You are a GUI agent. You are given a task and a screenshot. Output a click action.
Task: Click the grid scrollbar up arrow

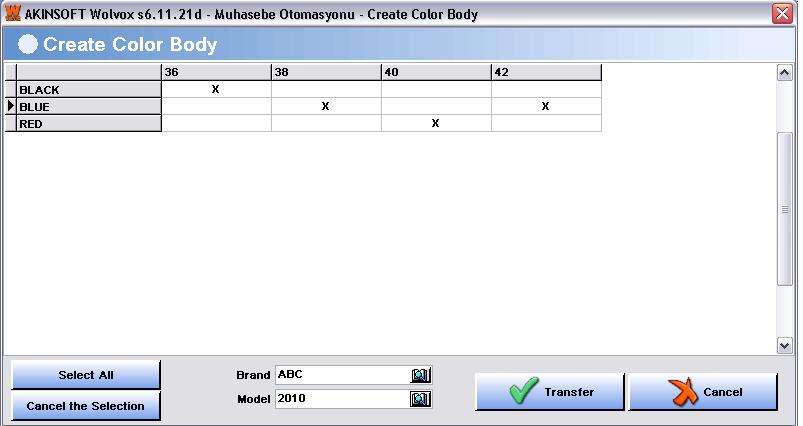[785, 73]
